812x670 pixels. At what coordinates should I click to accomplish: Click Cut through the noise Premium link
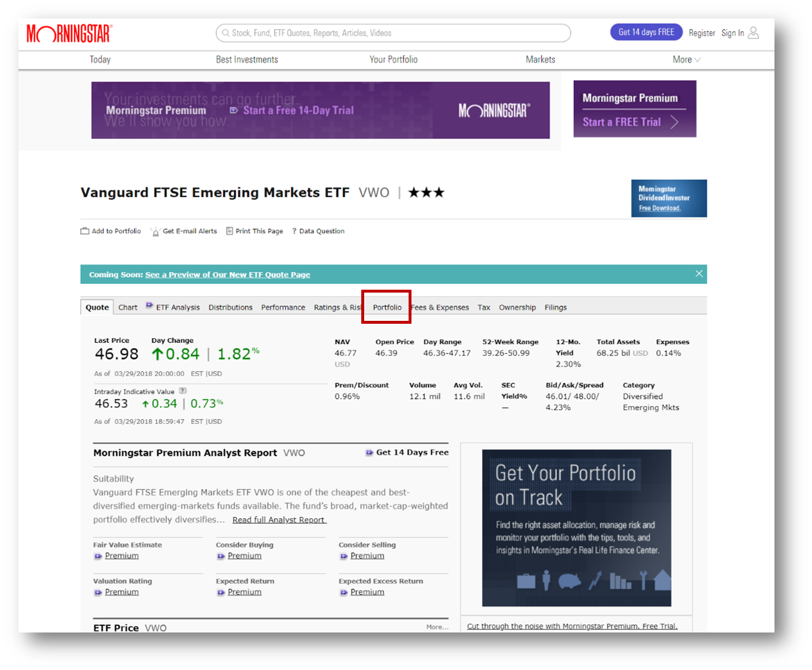click(572, 626)
